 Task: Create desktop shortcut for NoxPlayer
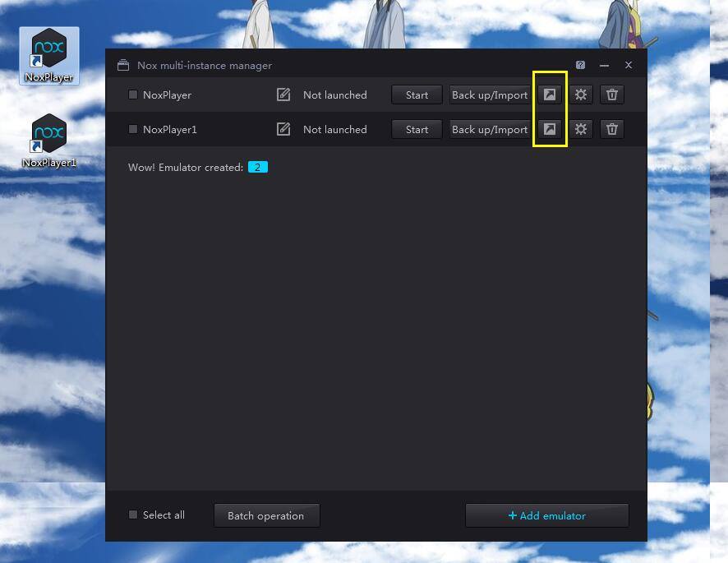tap(550, 95)
